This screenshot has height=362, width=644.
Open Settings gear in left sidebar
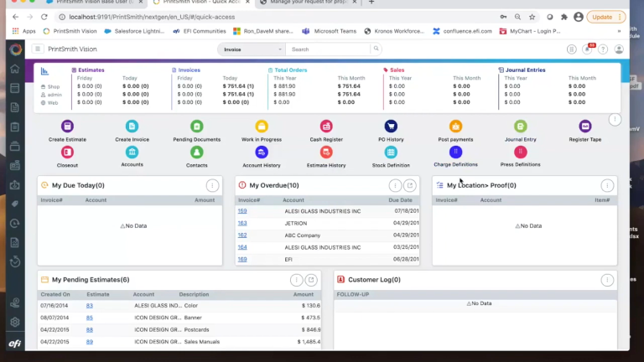[x=15, y=322]
